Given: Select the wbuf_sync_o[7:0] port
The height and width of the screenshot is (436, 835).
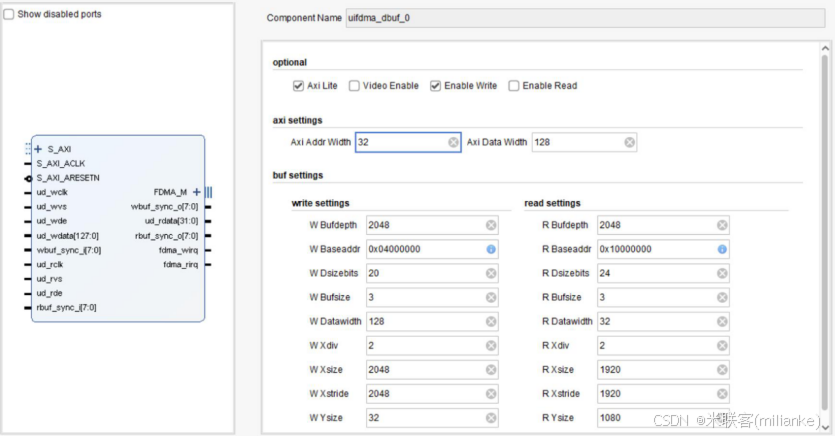Looking at the screenshot, I should click(x=165, y=207).
